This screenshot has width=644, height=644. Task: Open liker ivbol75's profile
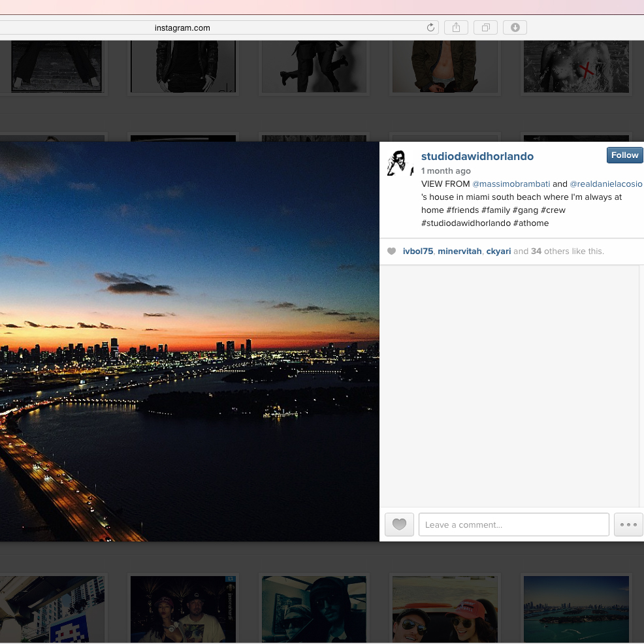point(418,251)
